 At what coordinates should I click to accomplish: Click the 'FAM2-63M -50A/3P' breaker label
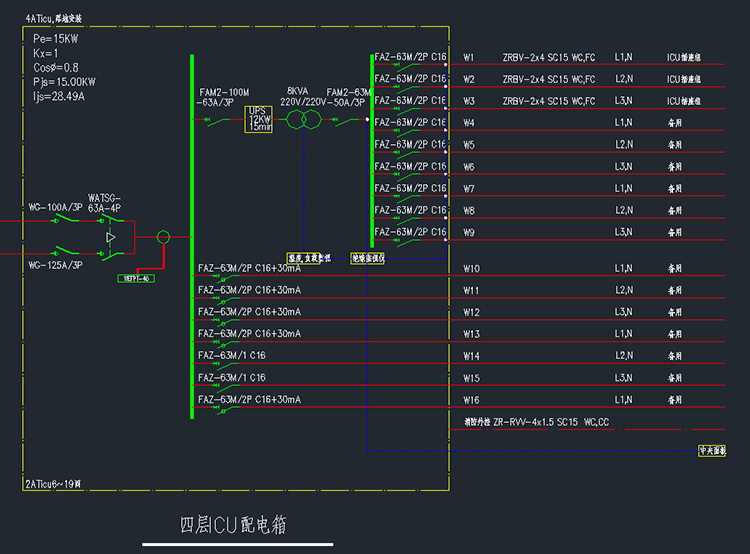coord(348,97)
